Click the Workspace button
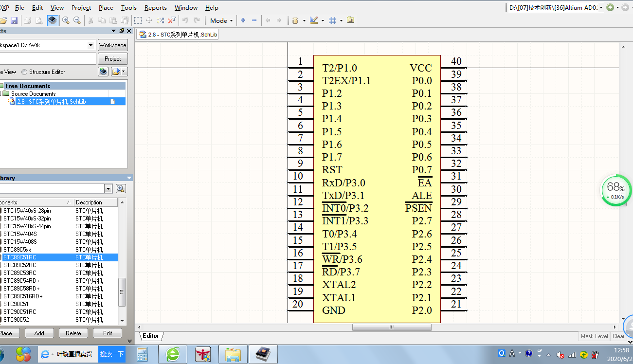Screen dimensions: 633x364 tap(112, 45)
